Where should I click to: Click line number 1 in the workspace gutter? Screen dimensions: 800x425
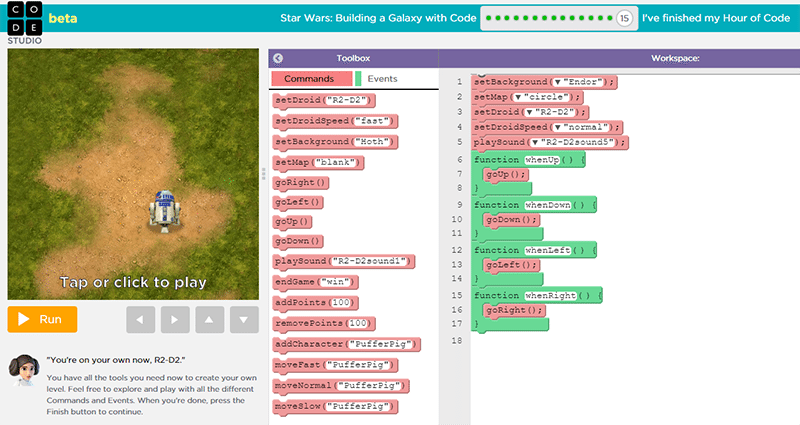(x=459, y=82)
